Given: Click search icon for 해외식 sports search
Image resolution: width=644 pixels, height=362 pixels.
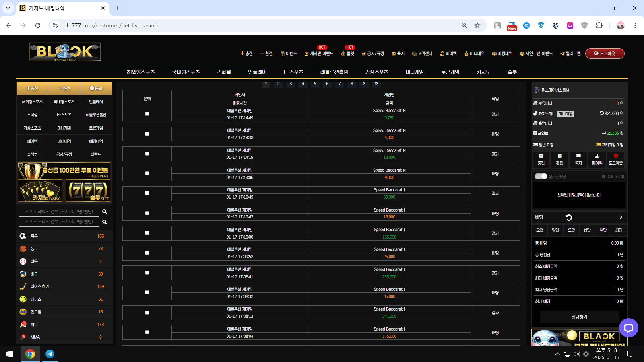Looking at the screenshot, I should (105, 212).
